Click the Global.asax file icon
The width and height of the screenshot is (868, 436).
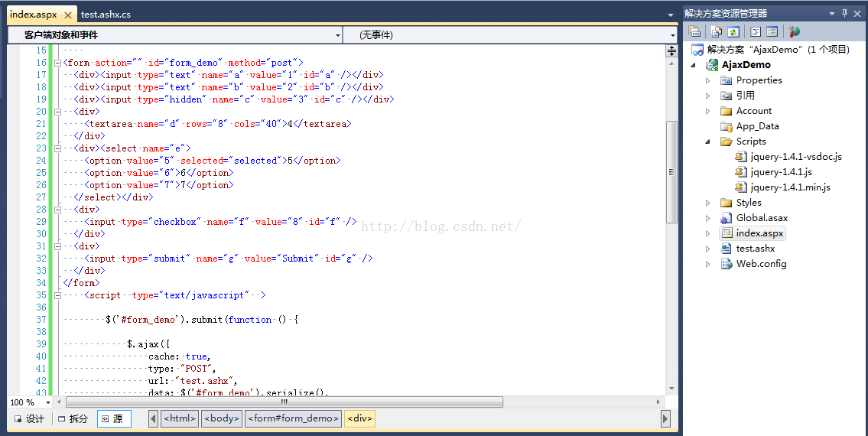coord(727,218)
